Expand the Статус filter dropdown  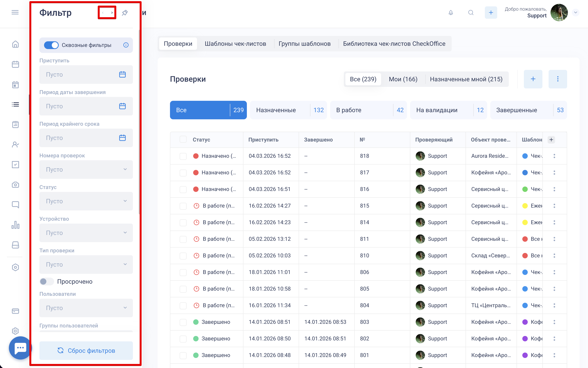(x=86, y=201)
